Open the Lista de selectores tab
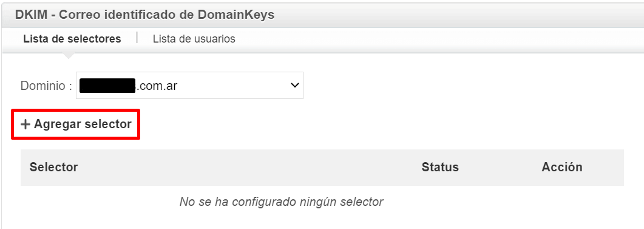 72,39
